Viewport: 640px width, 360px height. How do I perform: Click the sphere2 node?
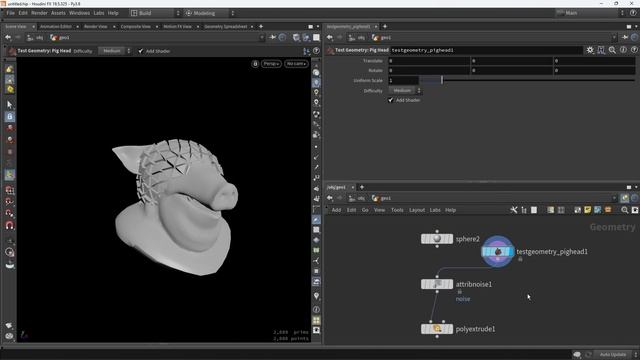[x=437, y=239]
